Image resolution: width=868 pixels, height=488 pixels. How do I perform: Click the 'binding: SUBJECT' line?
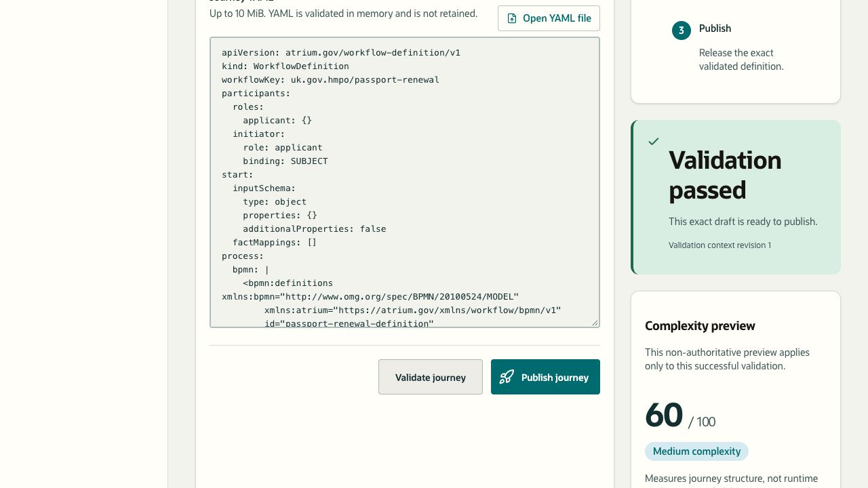285,161
